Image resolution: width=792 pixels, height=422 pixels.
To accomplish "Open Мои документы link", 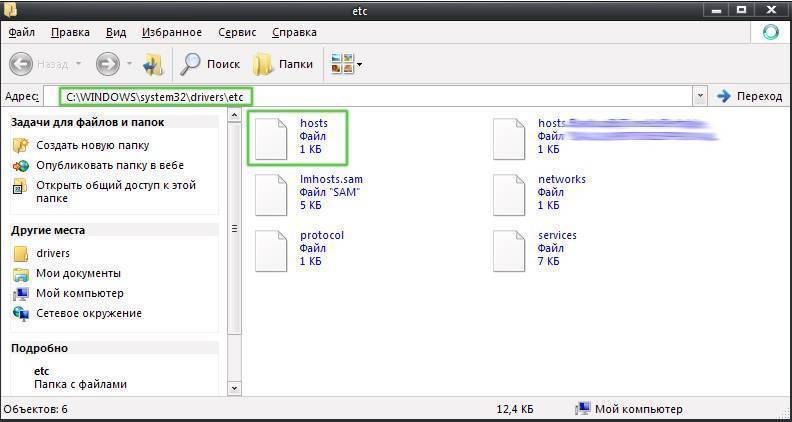I will pos(78,273).
